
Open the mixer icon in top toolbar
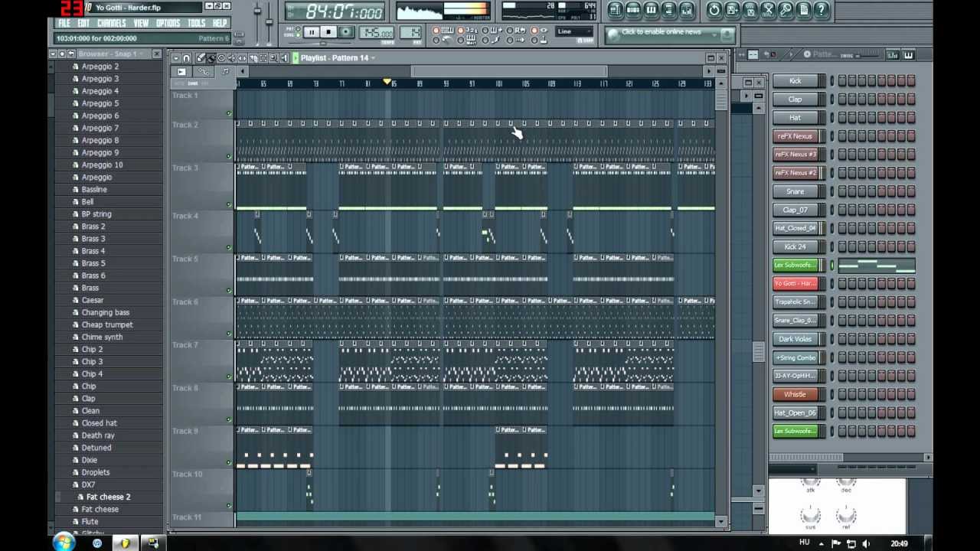click(687, 10)
